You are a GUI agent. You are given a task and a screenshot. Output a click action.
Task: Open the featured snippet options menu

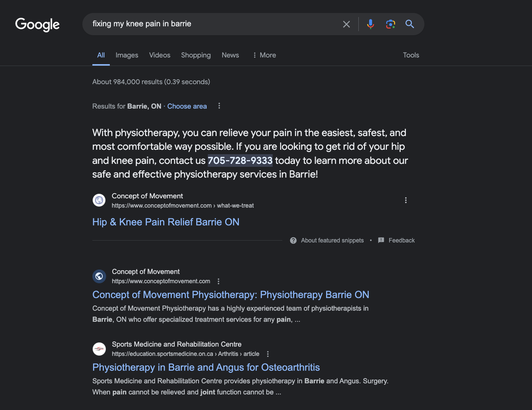405,200
